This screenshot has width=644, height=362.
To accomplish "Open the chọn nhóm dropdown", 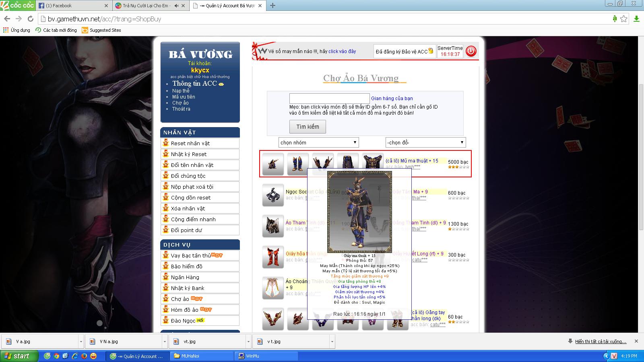I will coord(318,142).
